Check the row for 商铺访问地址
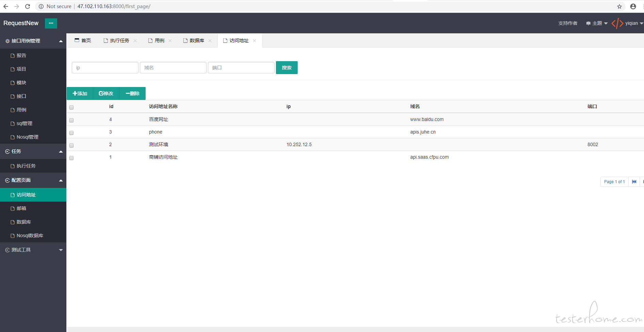The image size is (644, 332). (x=71, y=158)
